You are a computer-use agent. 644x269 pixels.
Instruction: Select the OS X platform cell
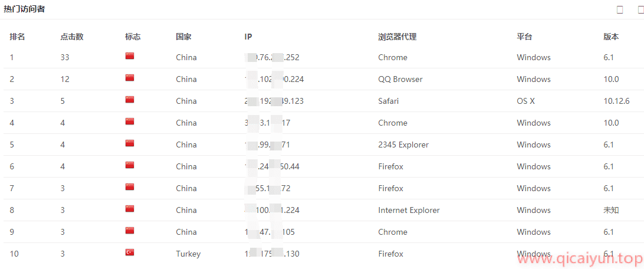525,101
